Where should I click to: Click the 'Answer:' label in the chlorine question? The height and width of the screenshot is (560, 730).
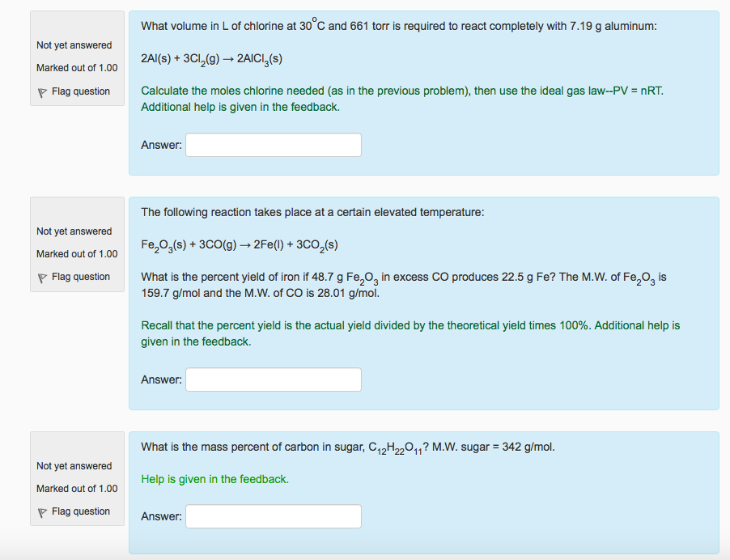[x=161, y=145]
